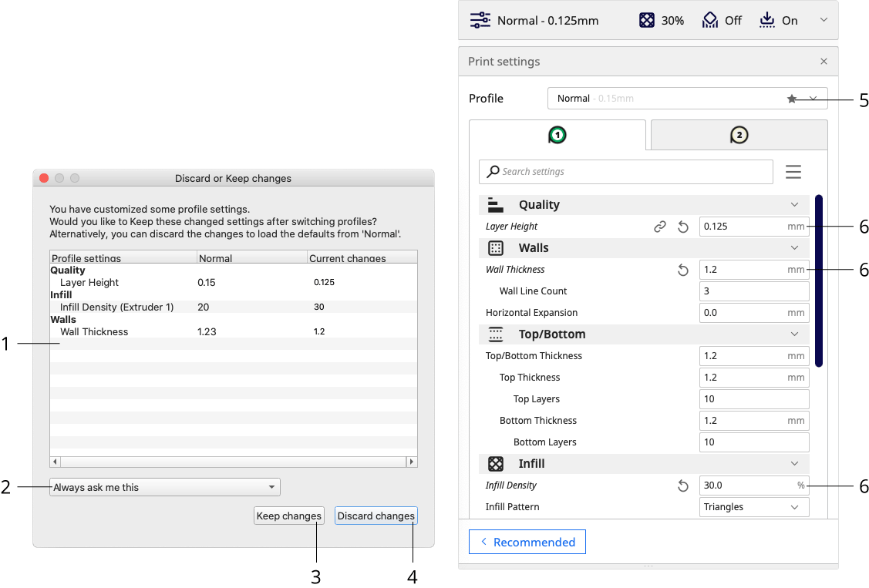The width and height of the screenshot is (869, 588).
Task: Open the Always ask me this dropdown
Action: coord(164,487)
